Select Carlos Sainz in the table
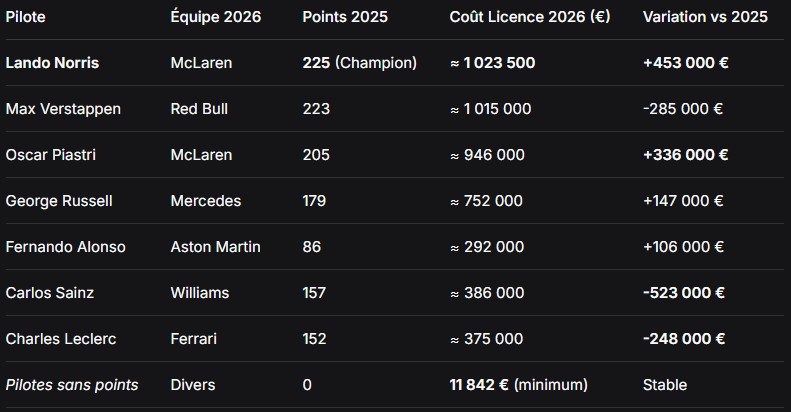 coord(49,293)
